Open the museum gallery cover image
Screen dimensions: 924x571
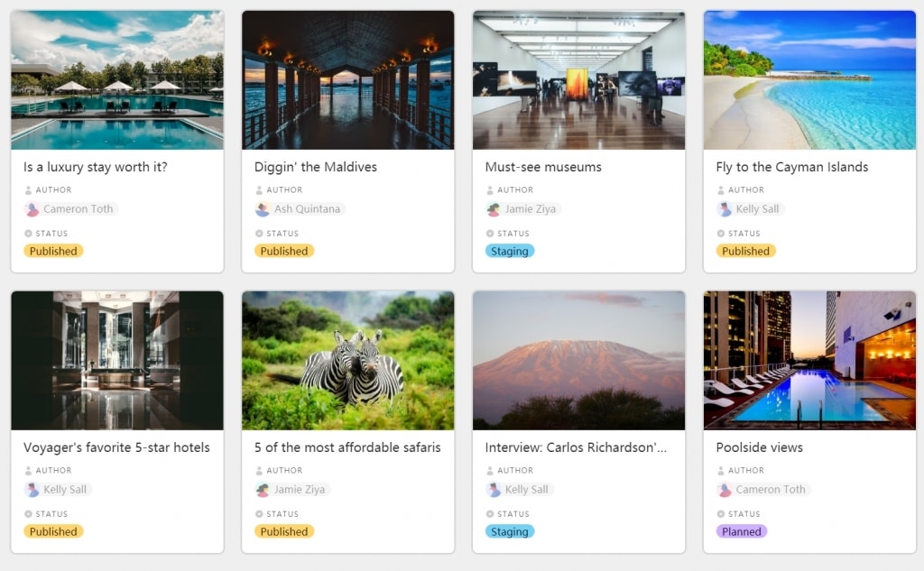tap(579, 79)
